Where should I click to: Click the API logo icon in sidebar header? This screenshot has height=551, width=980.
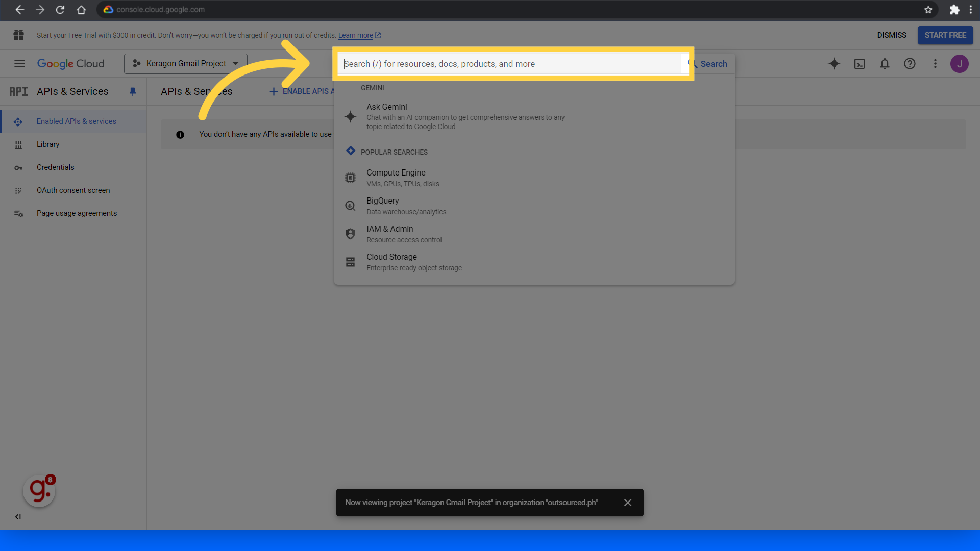(18, 91)
